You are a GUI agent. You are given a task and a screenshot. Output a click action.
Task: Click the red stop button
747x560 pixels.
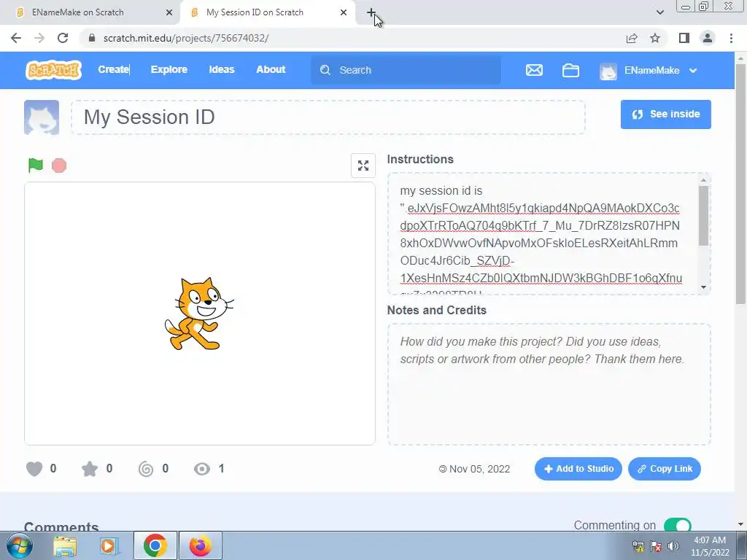pos(59,166)
